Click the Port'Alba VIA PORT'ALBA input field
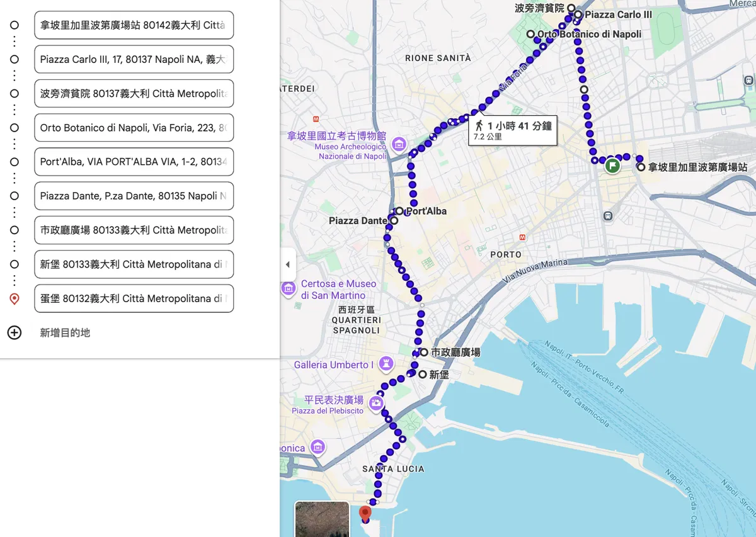 [x=134, y=162]
